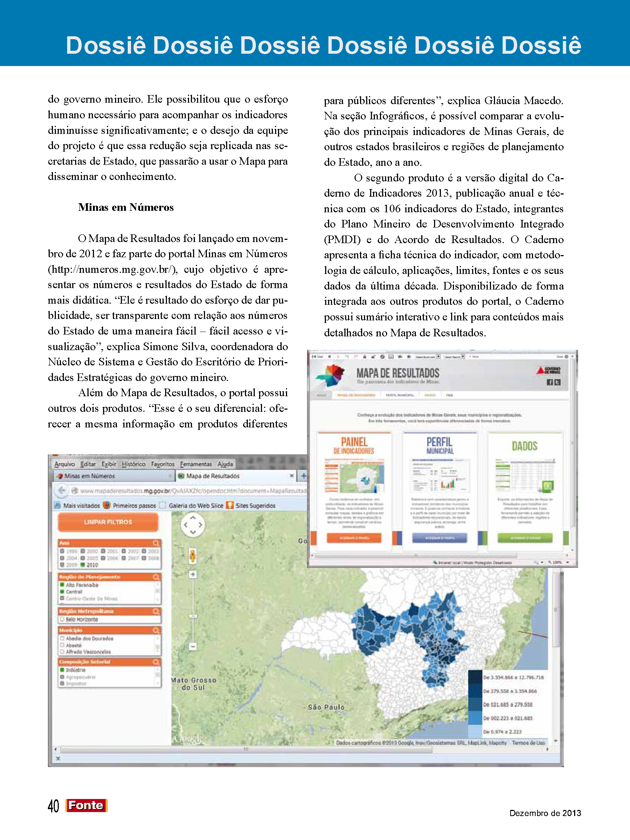Click the colorful Minas map logo
Viewport: 630px width, 840px height.
tap(330, 375)
